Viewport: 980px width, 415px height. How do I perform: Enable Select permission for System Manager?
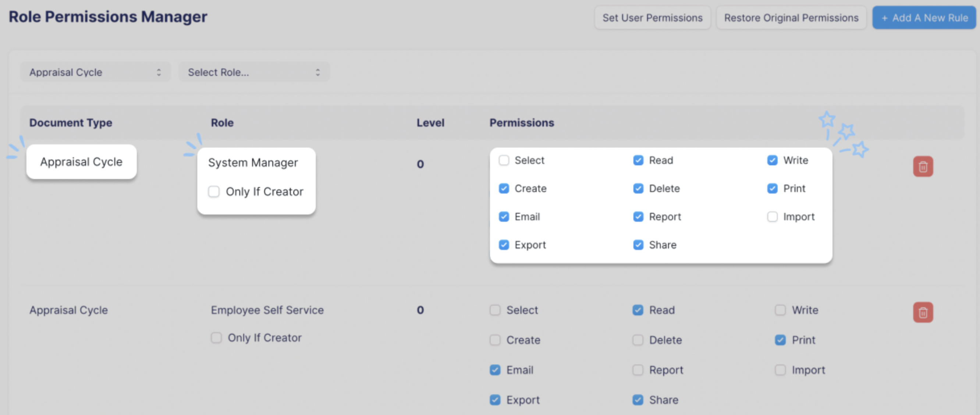[x=504, y=160]
